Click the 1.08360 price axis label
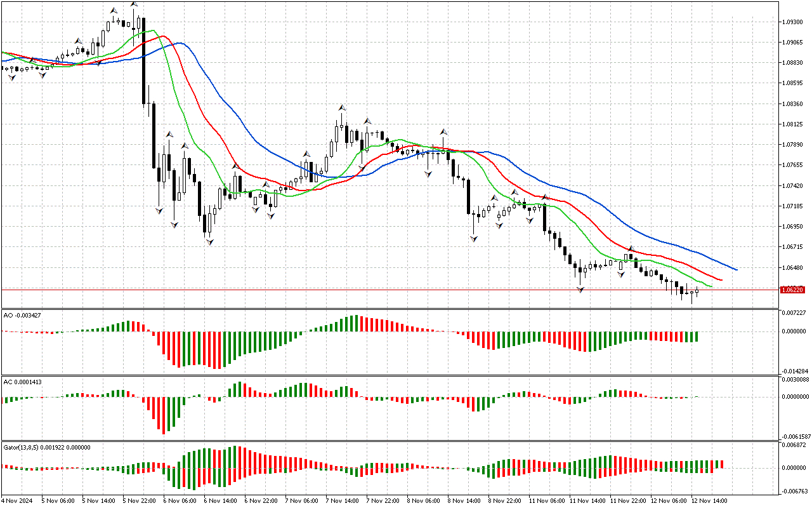812x508 pixels. 794,104
